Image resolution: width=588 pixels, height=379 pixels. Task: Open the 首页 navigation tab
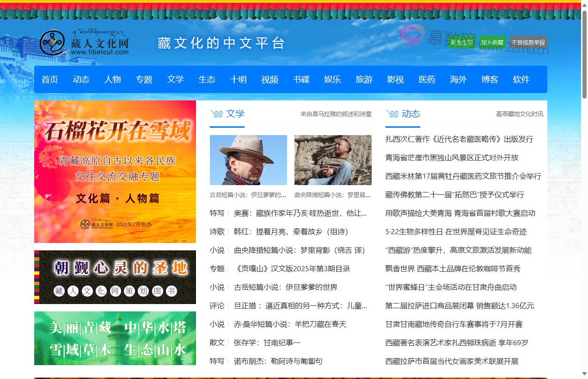[x=49, y=79]
